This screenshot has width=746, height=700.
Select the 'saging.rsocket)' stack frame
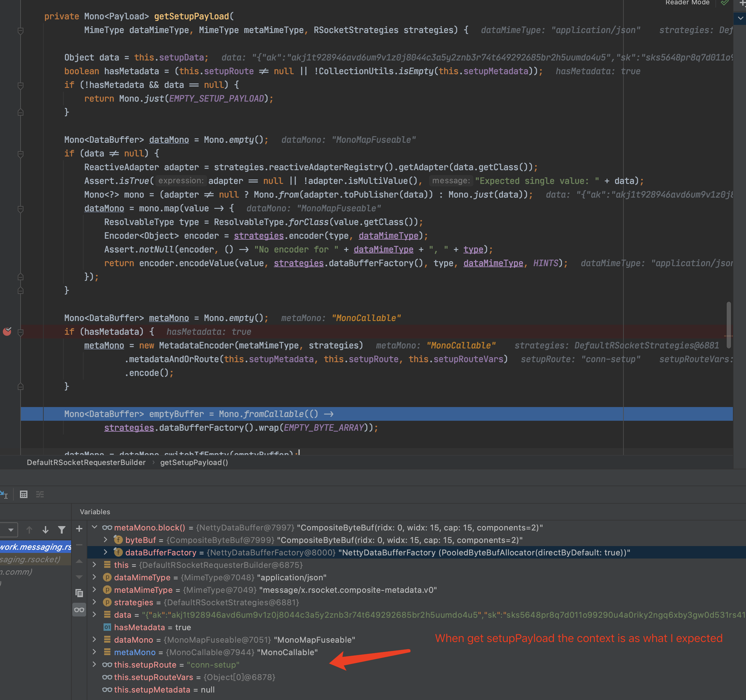pos(36,559)
